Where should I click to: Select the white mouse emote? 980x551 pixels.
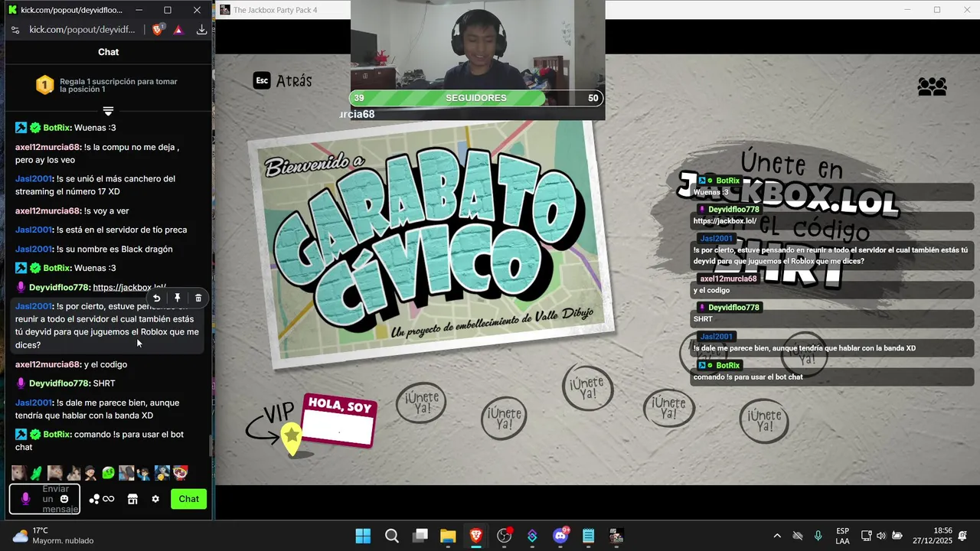click(x=18, y=473)
